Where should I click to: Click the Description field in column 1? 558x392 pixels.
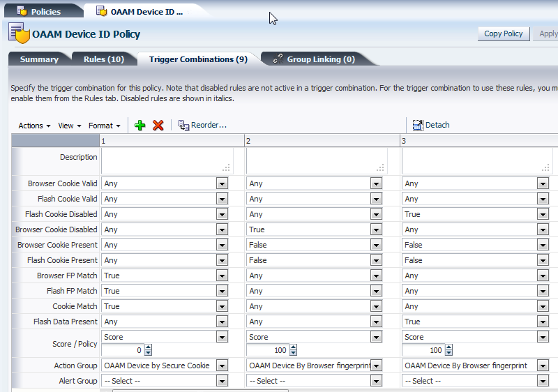pyautogui.click(x=167, y=161)
